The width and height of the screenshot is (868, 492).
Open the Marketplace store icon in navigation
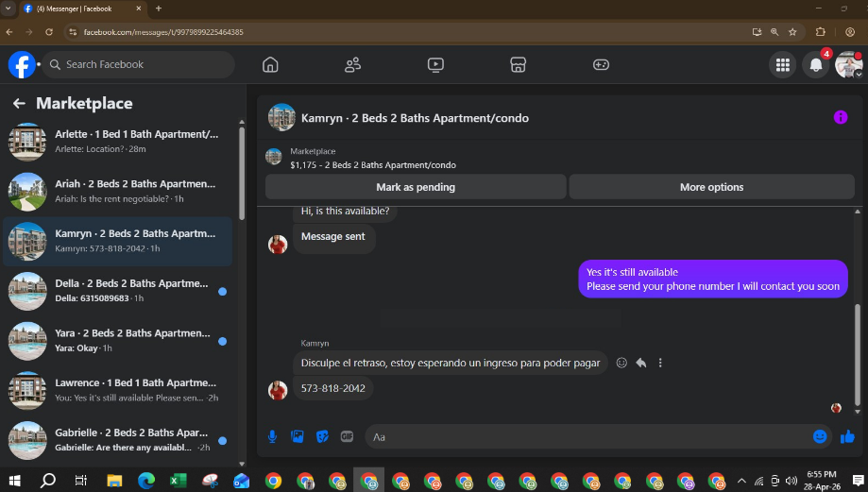(518, 65)
